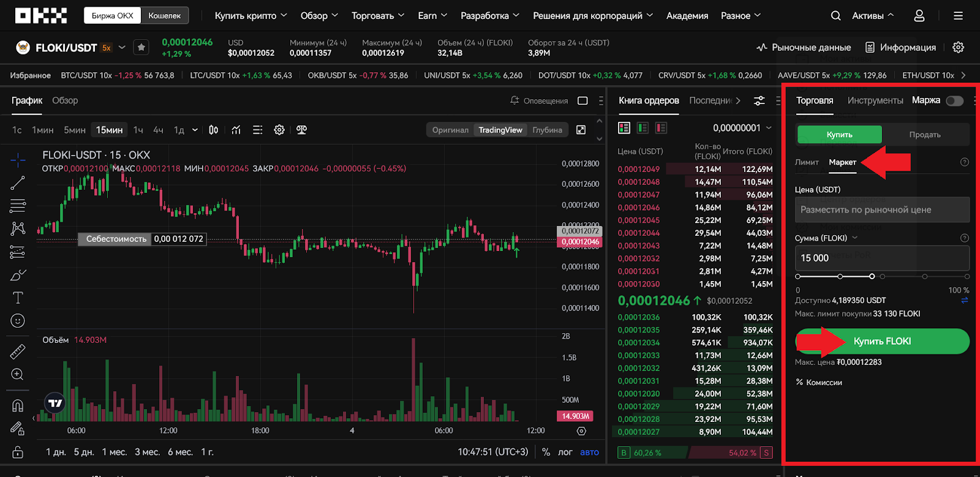
Task: Toggle logarithmic scale лог
Action: [x=565, y=452]
